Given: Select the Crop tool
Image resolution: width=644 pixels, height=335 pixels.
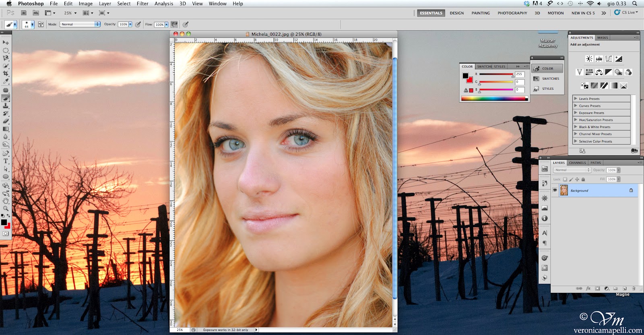Looking at the screenshot, I should pyautogui.click(x=6, y=74).
